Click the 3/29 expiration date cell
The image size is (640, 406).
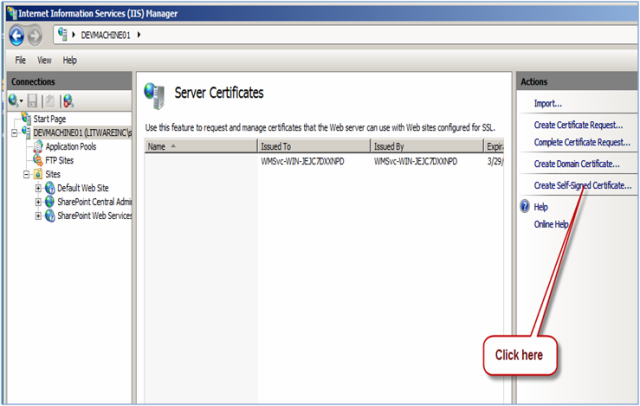pyautogui.click(x=495, y=162)
